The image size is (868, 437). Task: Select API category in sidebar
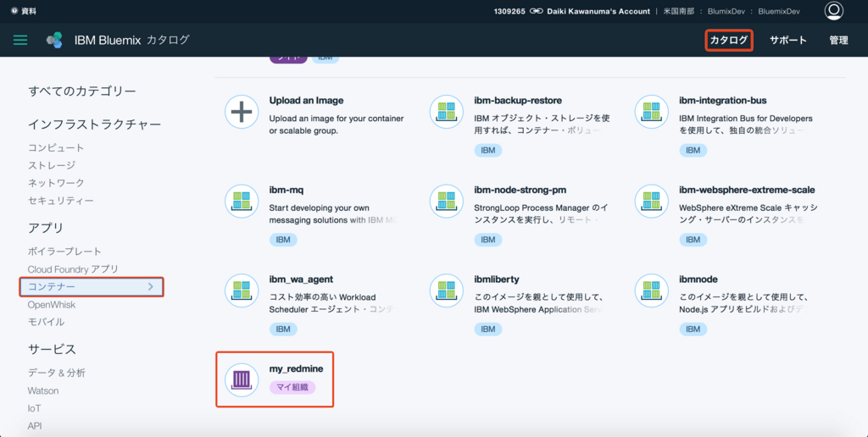coord(35,426)
